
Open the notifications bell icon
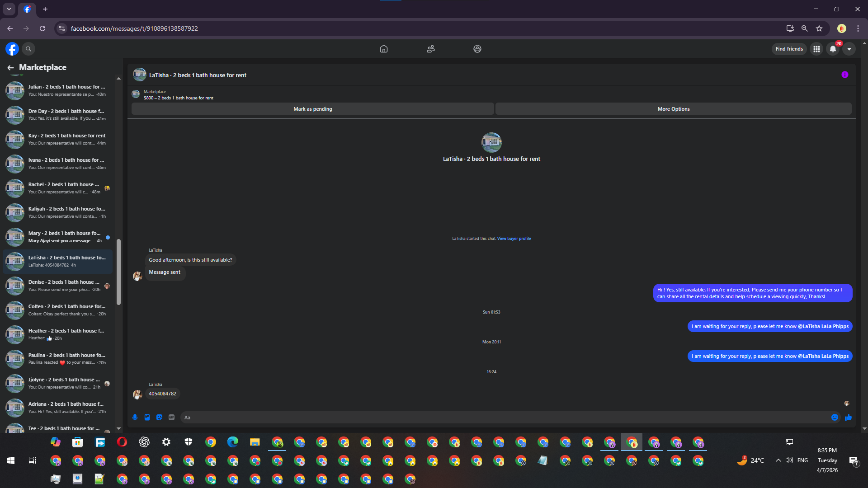tap(833, 49)
